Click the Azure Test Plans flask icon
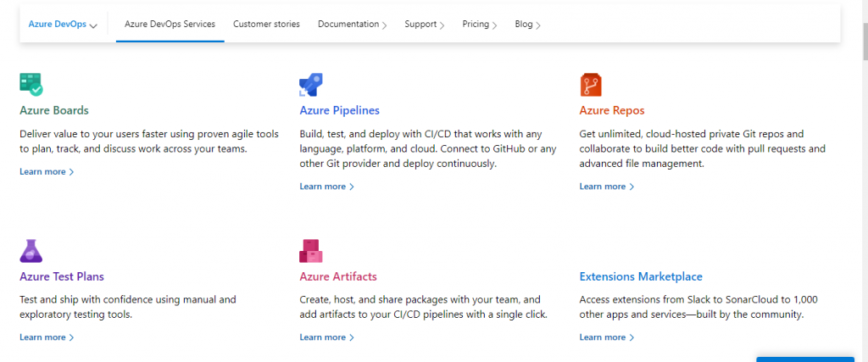This screenshot has width=868, height=362. pos(31,251)
